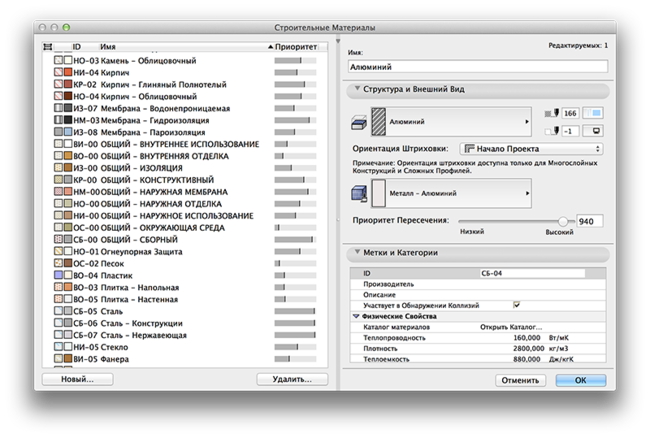Click the background pen icon beside -1
The image size is (650, 438).
point(552,131)
